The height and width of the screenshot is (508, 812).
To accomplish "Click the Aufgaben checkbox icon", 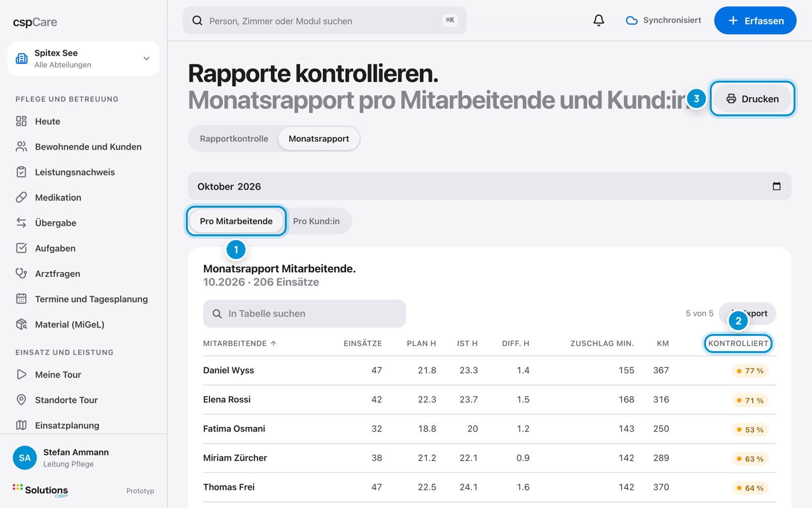I will click(21, 248).
